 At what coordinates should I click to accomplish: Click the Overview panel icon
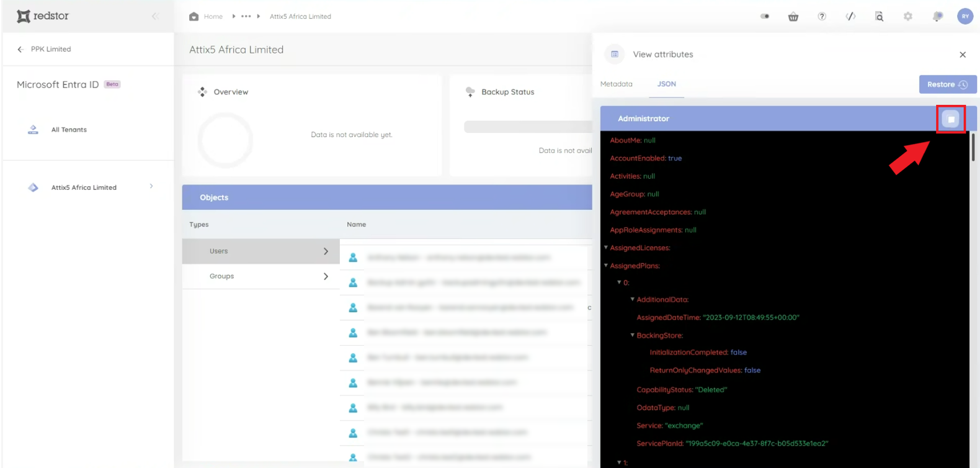coord(202,92)
